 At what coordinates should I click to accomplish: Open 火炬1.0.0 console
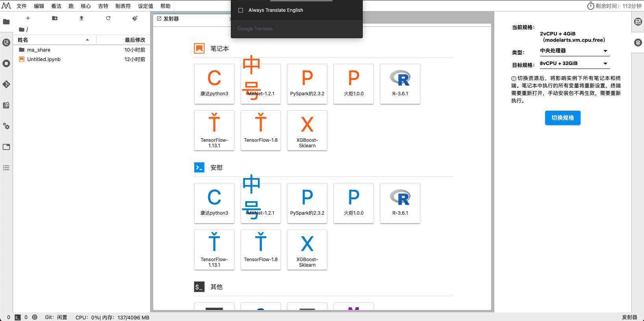click(354, 203)
